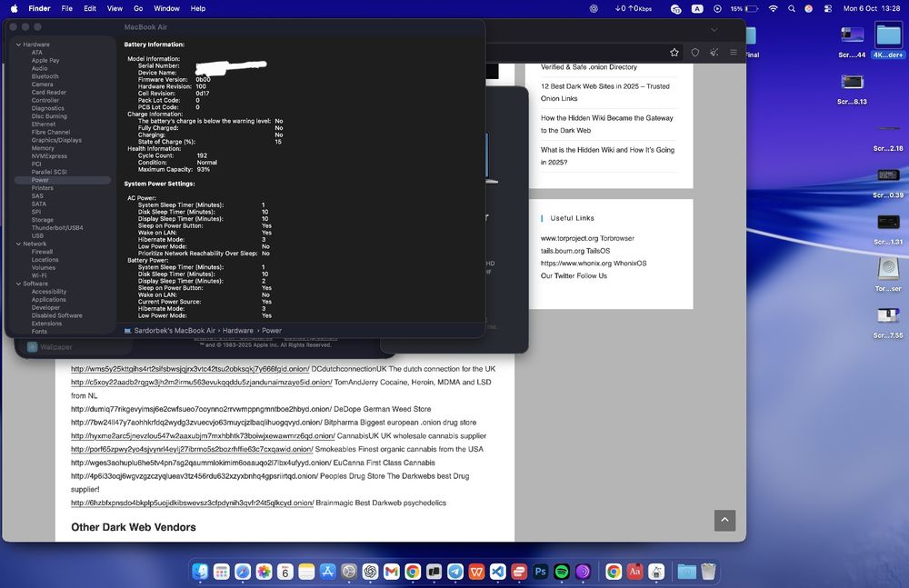Click the input source A icon
909x588 pixels.
[x=697, y=9]
